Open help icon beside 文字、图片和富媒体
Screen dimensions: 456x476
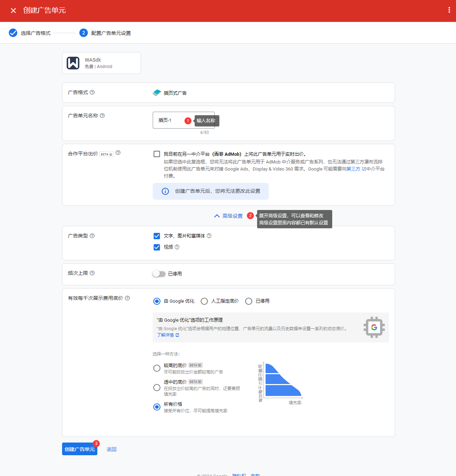click(209, 236)
